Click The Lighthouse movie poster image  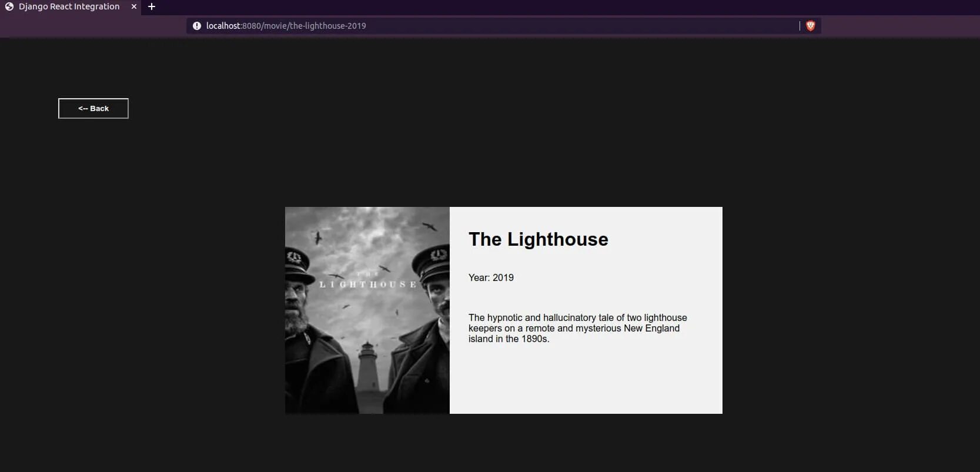[x=367, y=310]
